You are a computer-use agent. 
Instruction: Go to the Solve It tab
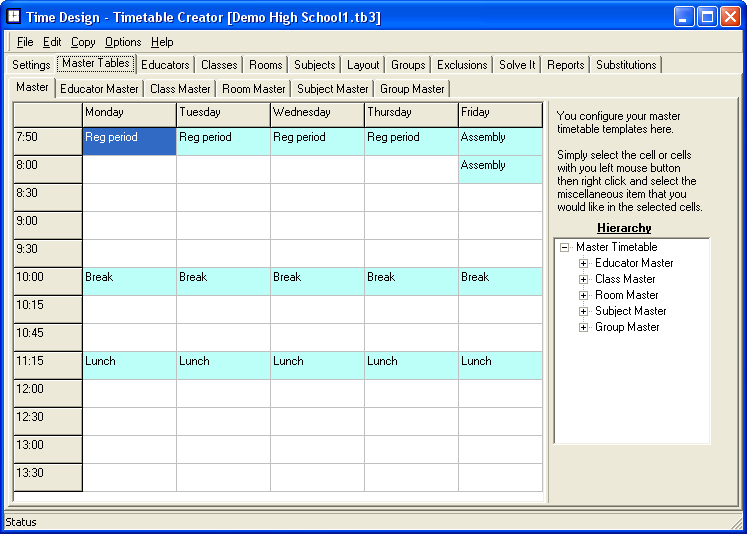point(517,65)
